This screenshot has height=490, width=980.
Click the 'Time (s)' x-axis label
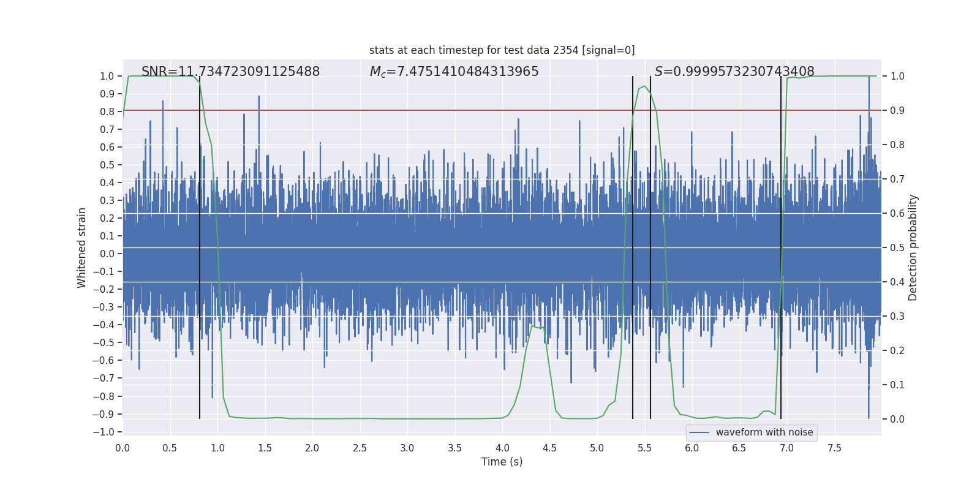pos(502,462)
